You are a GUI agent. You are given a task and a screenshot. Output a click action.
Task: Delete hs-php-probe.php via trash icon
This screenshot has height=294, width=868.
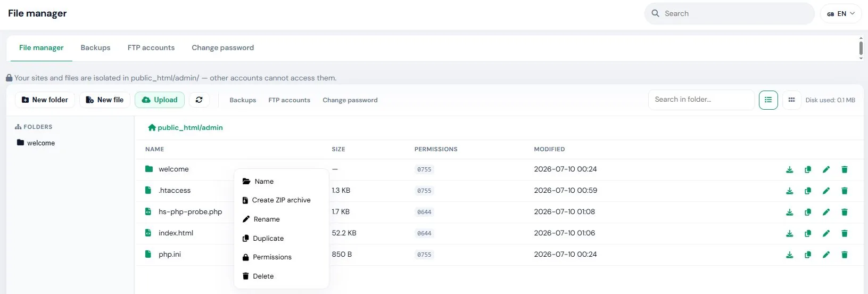pos(844,212)
